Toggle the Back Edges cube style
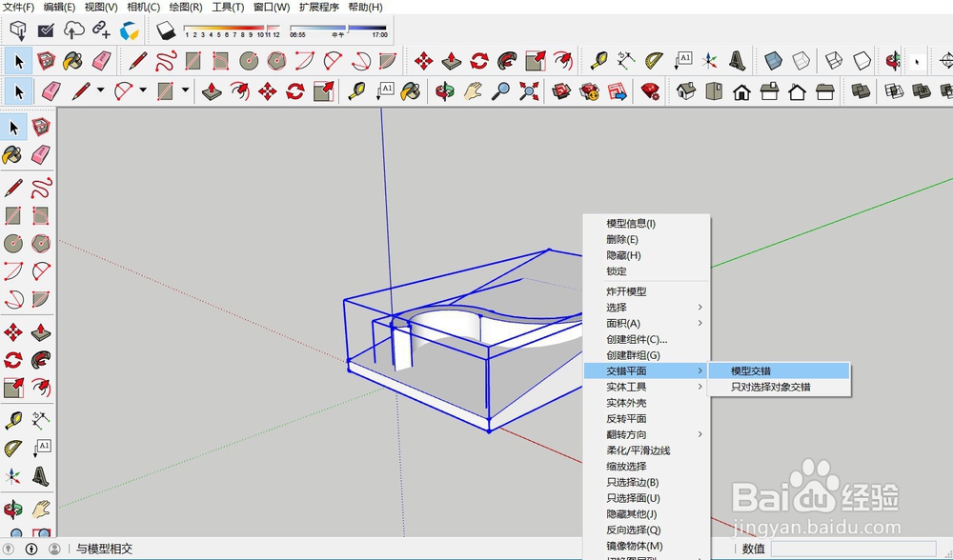The image size is (953, 560). [801, 61]
